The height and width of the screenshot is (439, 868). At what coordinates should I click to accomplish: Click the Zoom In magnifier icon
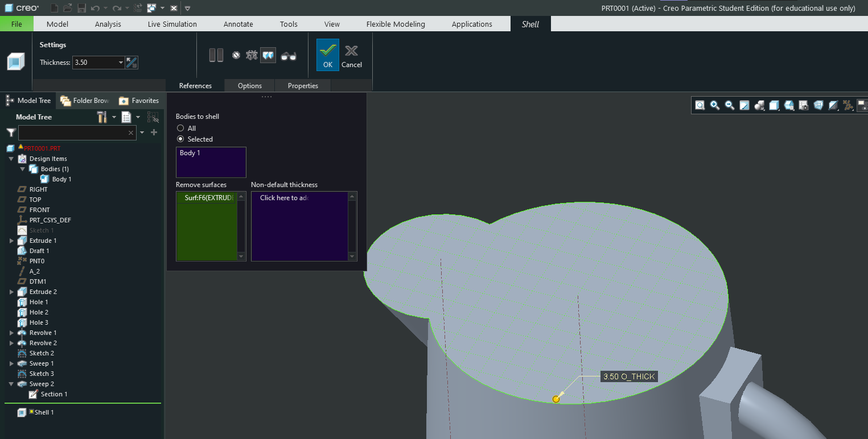[715, 105]
